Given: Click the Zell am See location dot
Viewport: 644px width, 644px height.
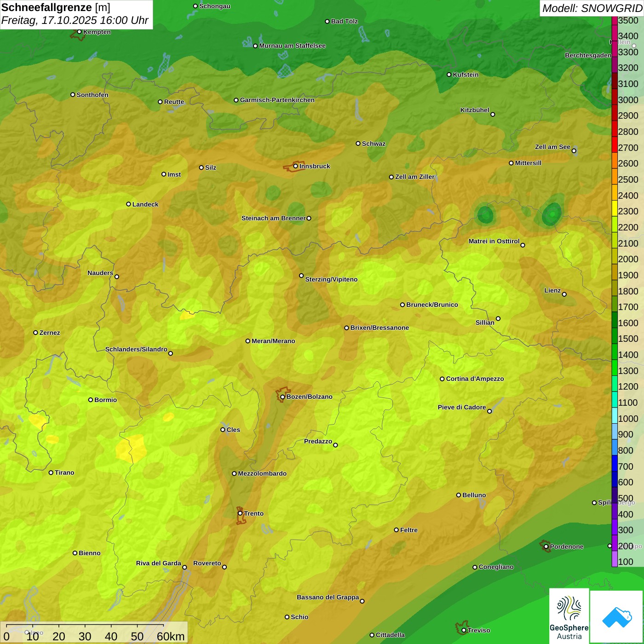Looking at the screenshot, I should coord(574,150).
